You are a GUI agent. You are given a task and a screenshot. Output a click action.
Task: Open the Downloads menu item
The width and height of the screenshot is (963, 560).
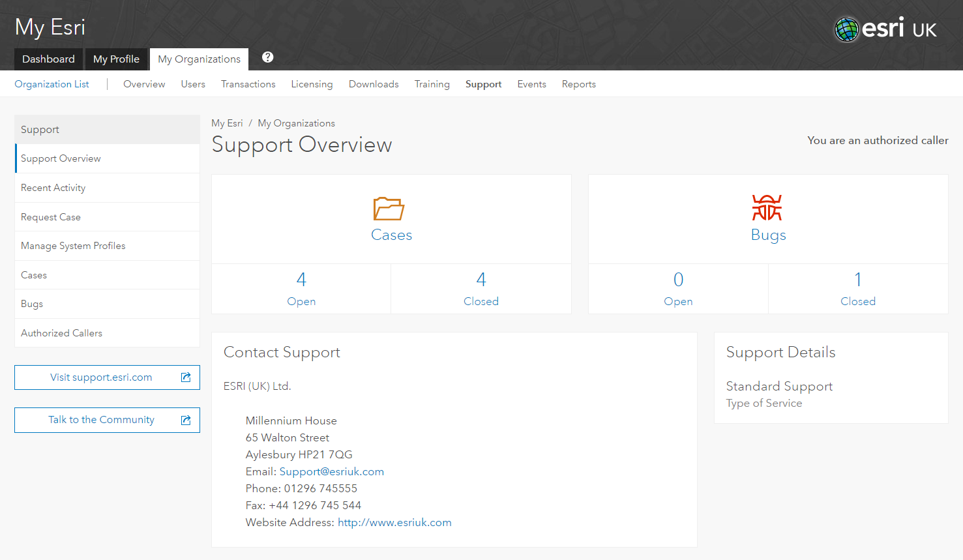pyautogui.click(x=374, y=84)
